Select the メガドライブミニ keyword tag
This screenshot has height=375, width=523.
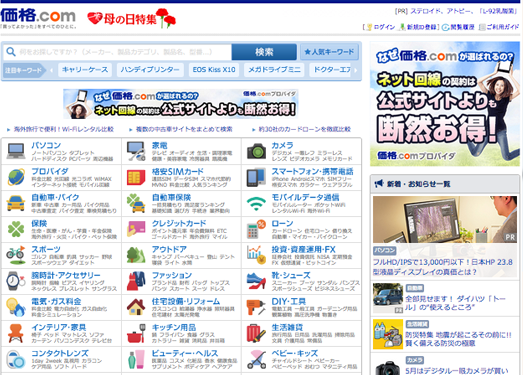point(274,70)
